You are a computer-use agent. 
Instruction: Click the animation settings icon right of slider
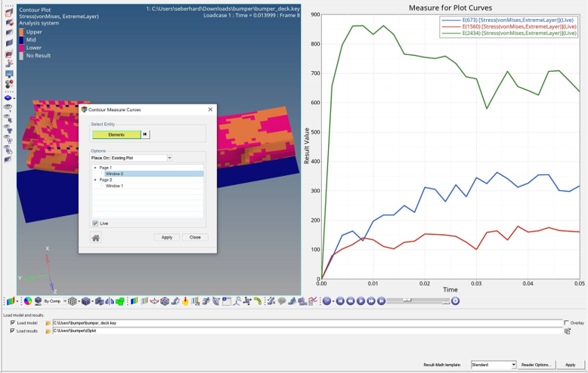click(455, 301)
